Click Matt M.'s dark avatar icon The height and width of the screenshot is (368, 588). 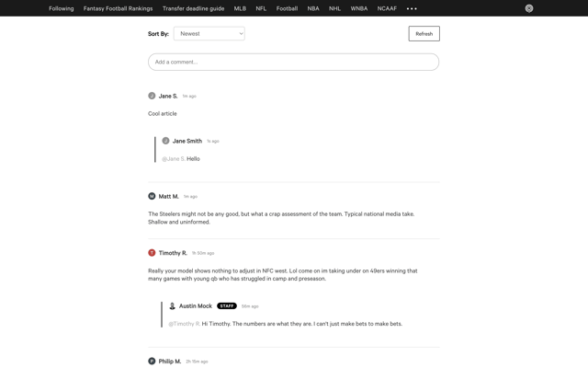click(152, 196)
